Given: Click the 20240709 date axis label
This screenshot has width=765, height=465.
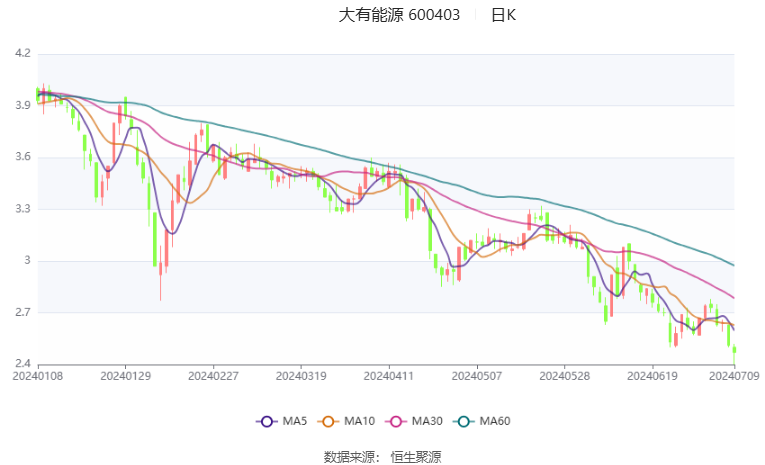Looking at the screenshot, I should (734, 376).
